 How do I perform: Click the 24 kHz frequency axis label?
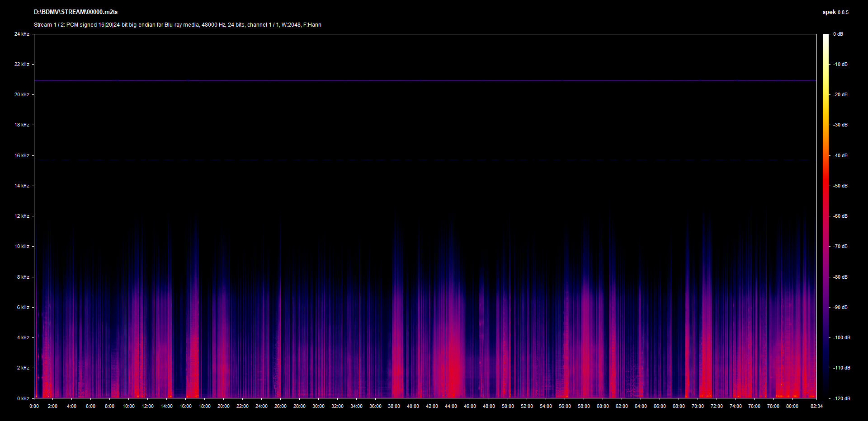[x=22, y=34]
